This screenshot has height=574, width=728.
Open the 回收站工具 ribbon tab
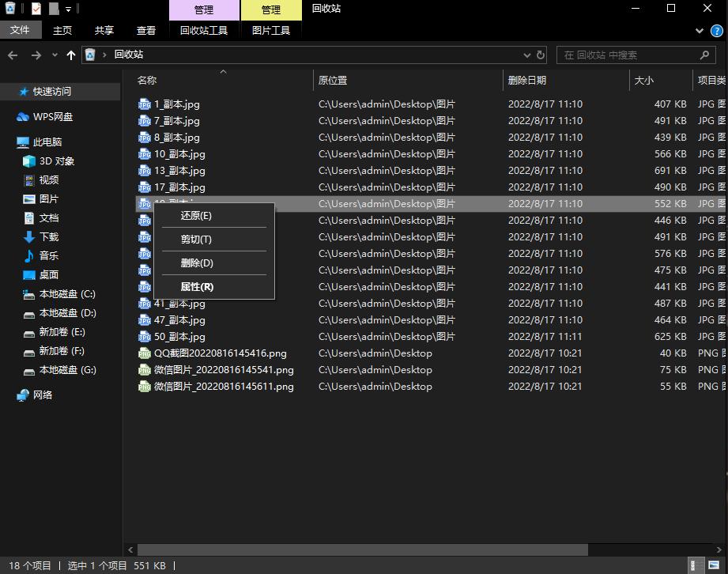click(x=204, y=31)
